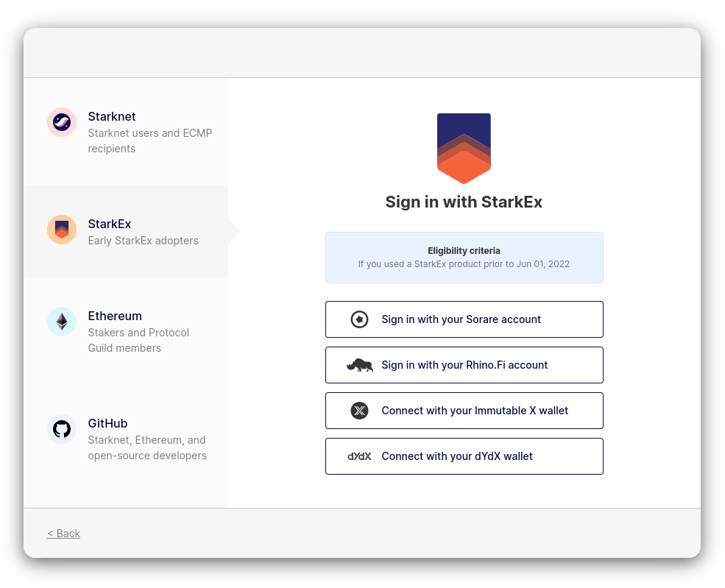
Task: Open the Ethereum Stakers and Protocol Guild tab
Action: (x=126, y=331)
